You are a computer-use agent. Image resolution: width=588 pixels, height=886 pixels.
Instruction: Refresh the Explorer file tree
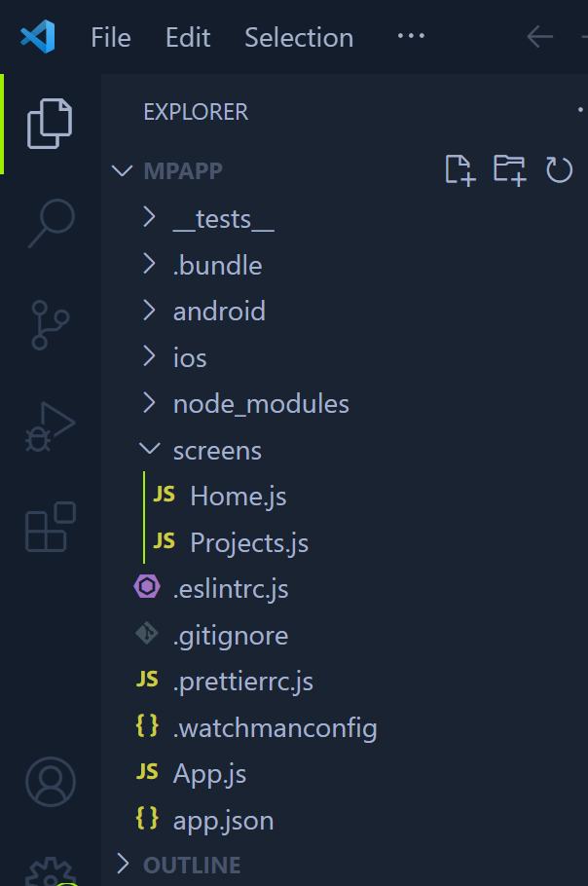pyautogui.click(x=559, y=170)
